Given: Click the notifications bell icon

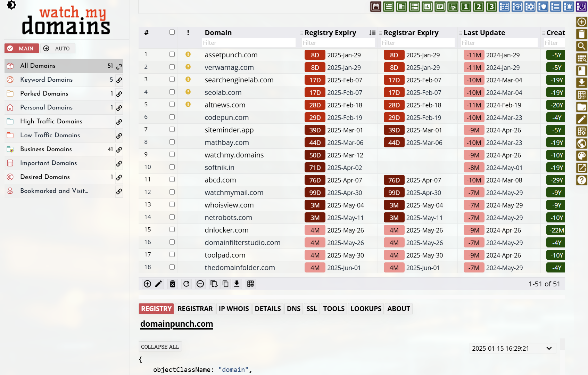Looking at the screenshot, I should pos(568,7).
